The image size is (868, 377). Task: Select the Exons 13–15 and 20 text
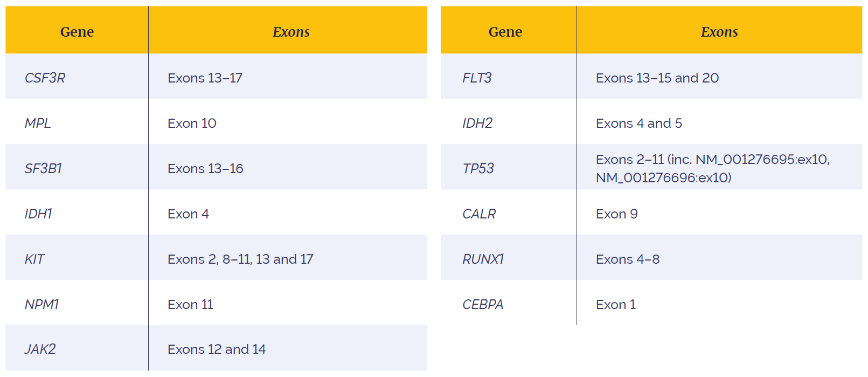[657, 78]
